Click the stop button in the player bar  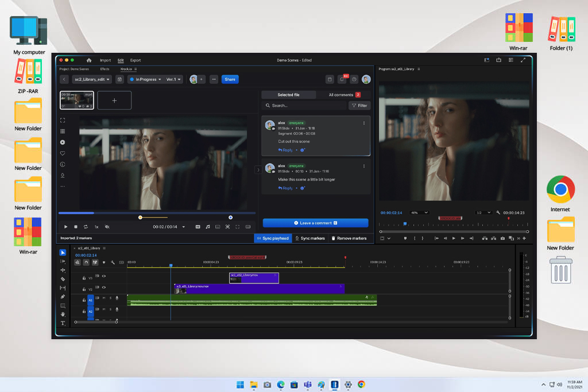click(76, 227)
